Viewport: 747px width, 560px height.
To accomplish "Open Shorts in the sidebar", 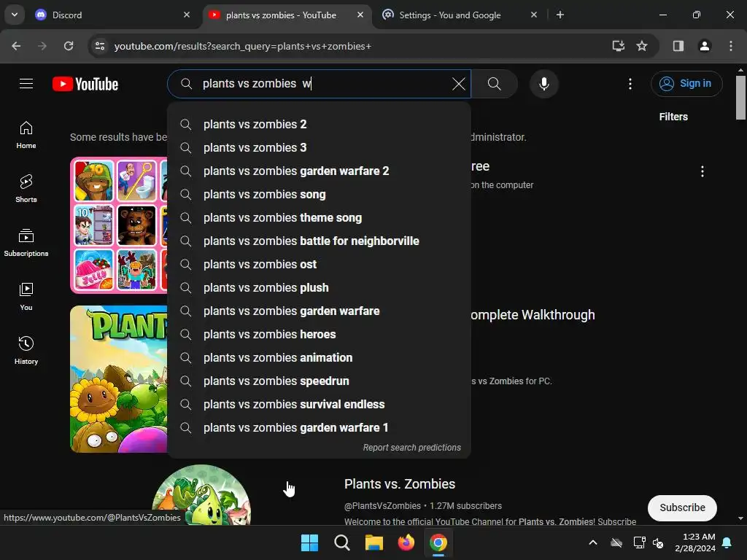I will 26,189.
